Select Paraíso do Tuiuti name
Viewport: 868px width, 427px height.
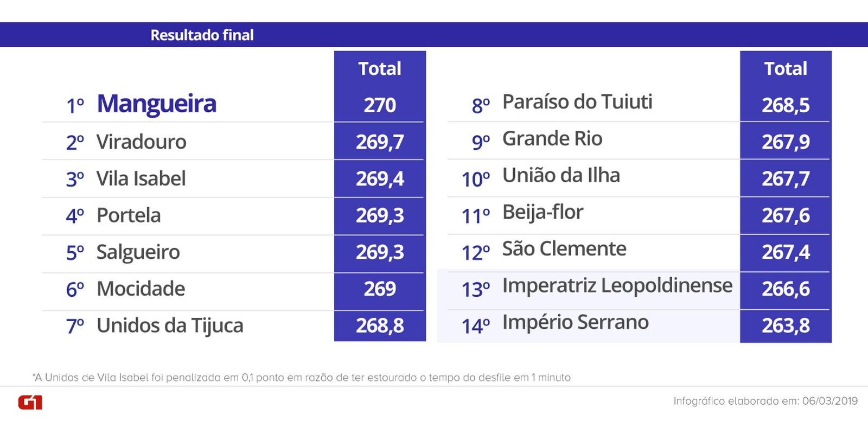[x=577, y=102]
